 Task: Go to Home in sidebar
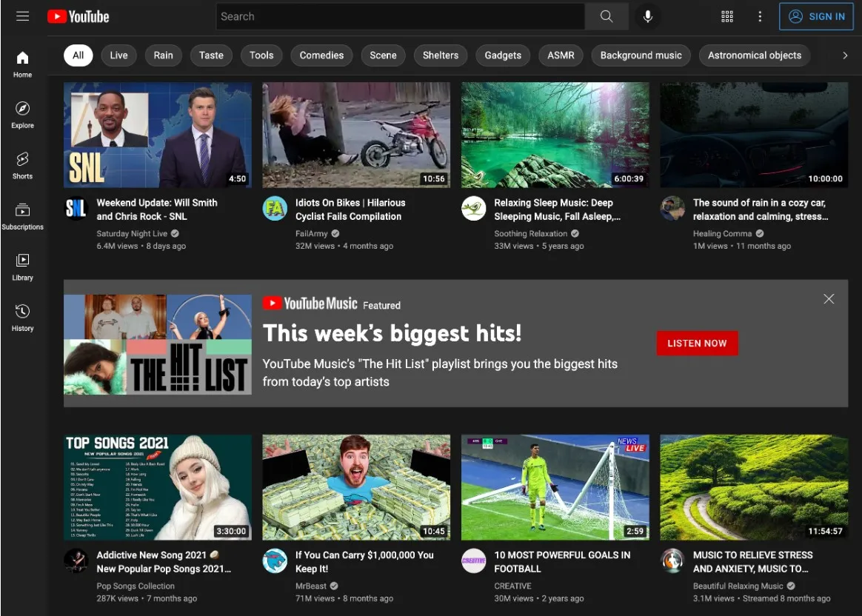[22, 64]
